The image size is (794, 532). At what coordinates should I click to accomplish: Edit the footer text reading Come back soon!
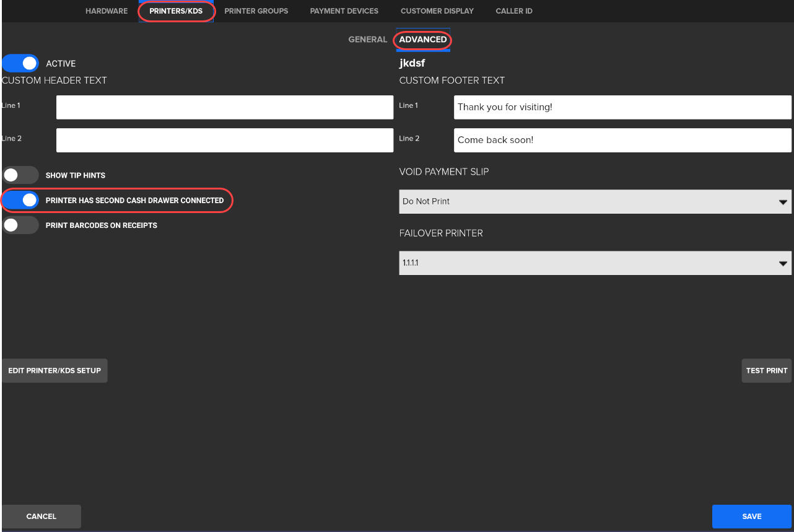(x=622, y=140)
